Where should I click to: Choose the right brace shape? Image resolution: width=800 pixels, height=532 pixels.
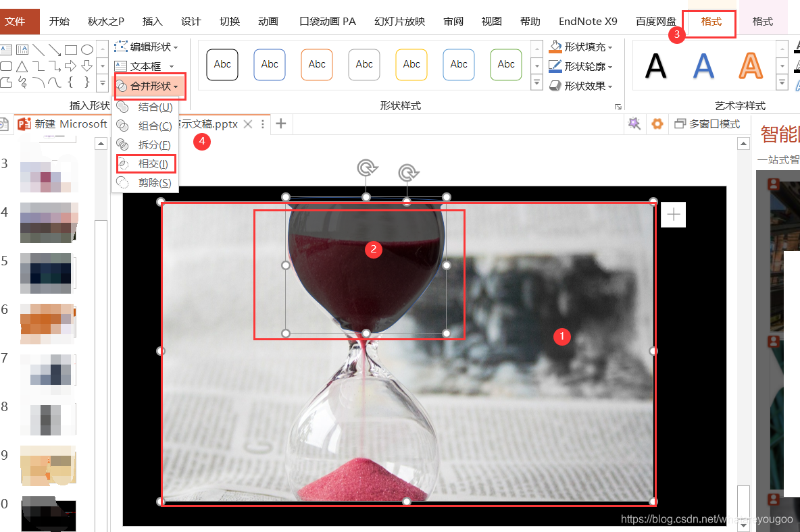point(87,82)
